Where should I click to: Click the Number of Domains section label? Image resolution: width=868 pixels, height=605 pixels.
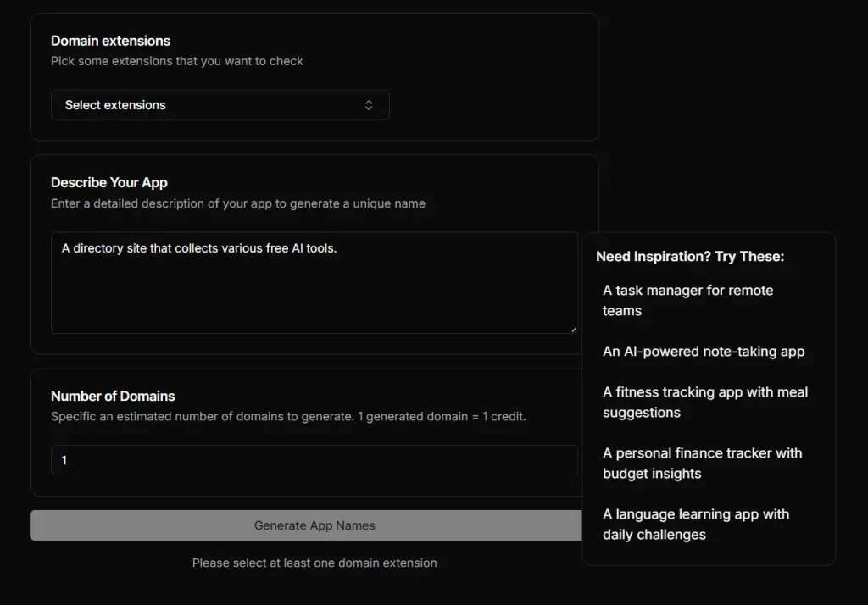coord(113,396)
